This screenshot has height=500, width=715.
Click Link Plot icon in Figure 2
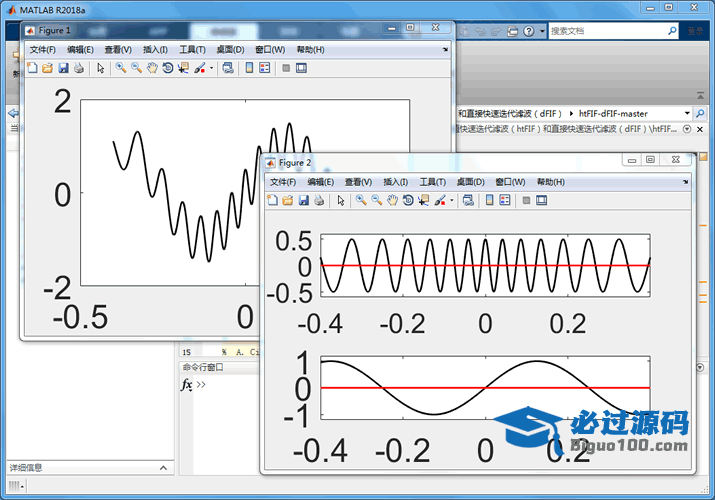[468, 201]
